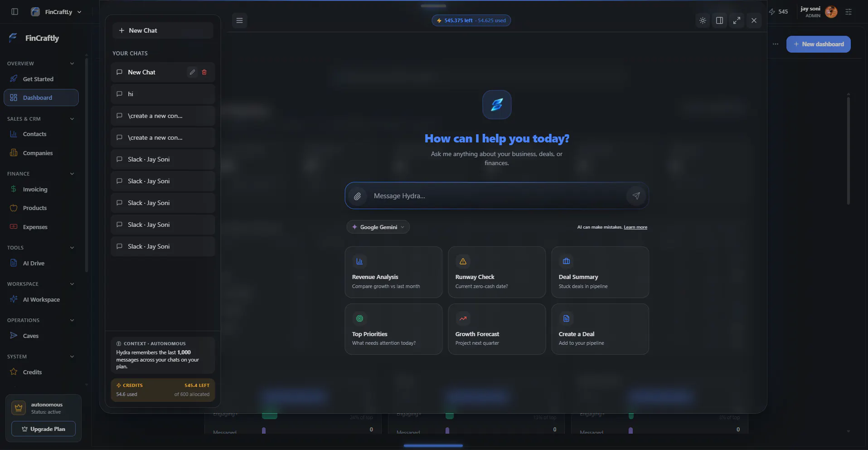Collapse the Overview section chevron
Image resolution: width=868 pixels, height=450 pixels.
[x=72, y=64]
